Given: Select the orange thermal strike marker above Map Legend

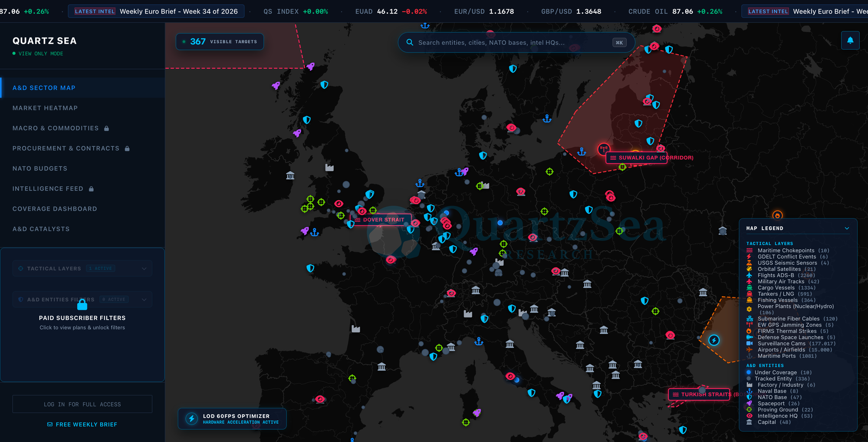Looking at the screenshot, I should coord(777,215).
